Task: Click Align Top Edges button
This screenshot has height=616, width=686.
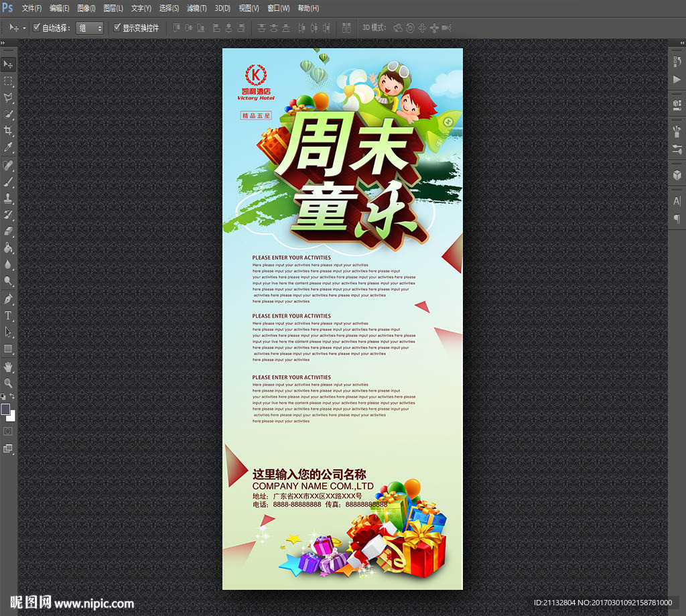Action: pyautogui.click(x=176, y=28)
